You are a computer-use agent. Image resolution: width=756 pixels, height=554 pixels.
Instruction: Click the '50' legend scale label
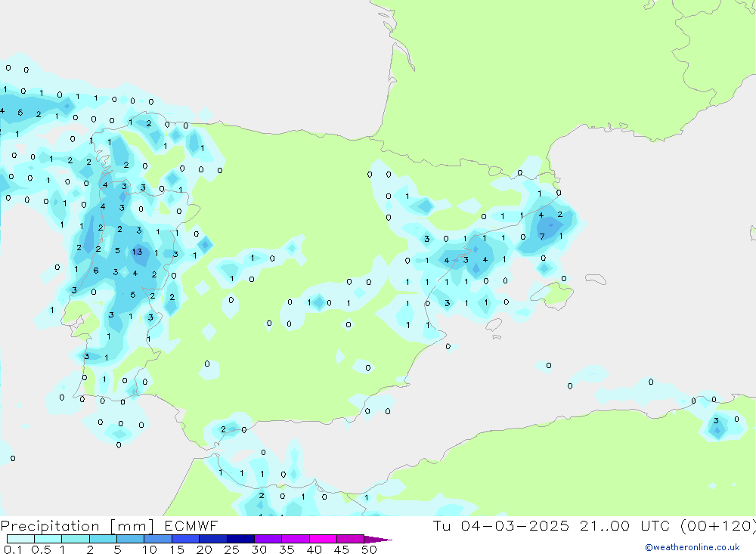pyautogui.click(x=369, y=549)
